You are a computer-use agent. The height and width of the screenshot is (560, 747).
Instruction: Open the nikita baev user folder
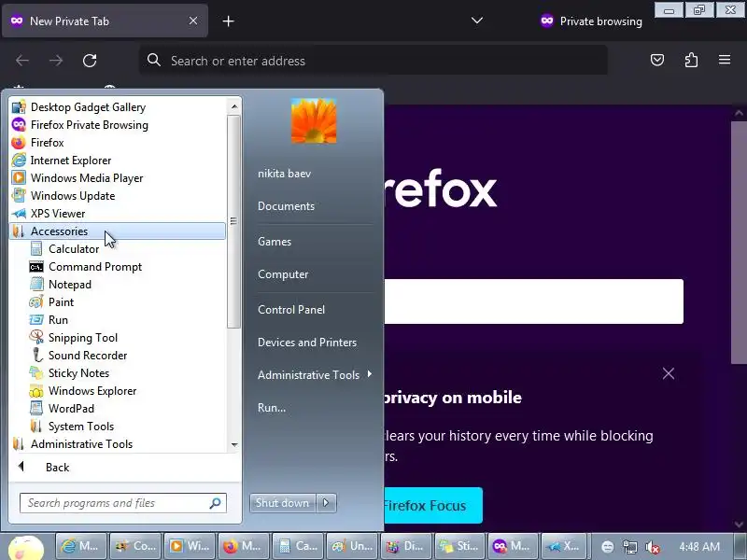pyautogui.click(x=285, y=174)
